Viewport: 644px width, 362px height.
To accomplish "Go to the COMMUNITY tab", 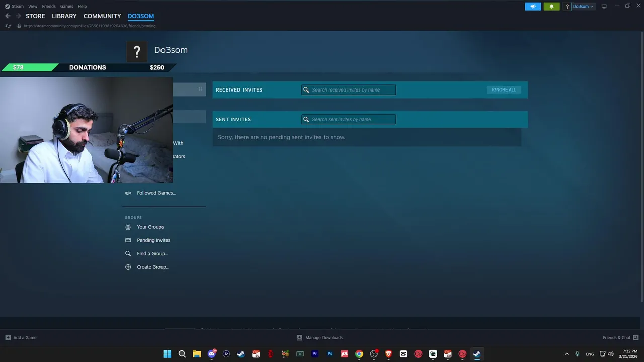I will [102, 16].
